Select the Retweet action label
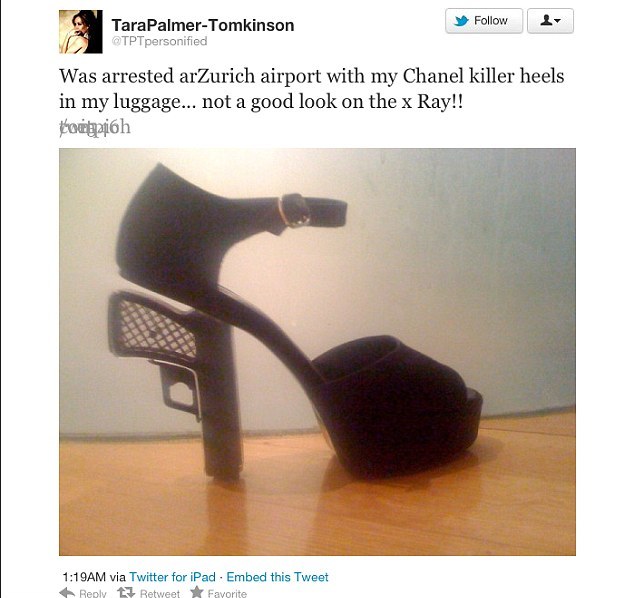Screen dimensions: 634x598 (160, 593)
